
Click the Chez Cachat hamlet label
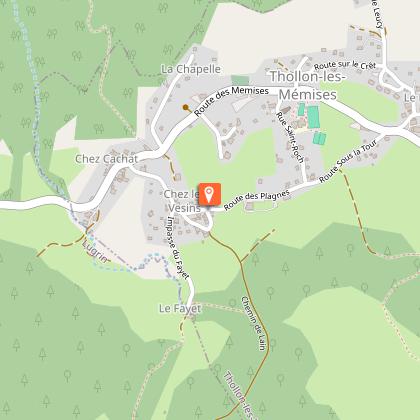point(106,159)
